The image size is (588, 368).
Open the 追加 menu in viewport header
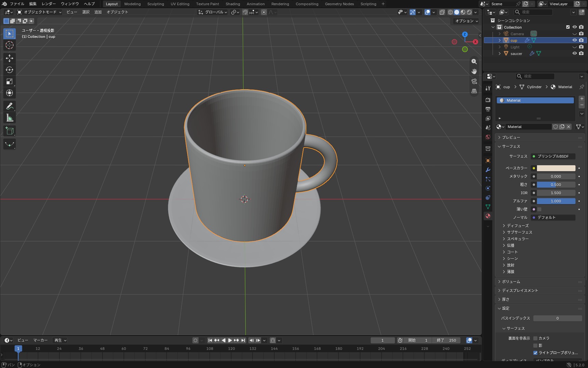(98, 12)
